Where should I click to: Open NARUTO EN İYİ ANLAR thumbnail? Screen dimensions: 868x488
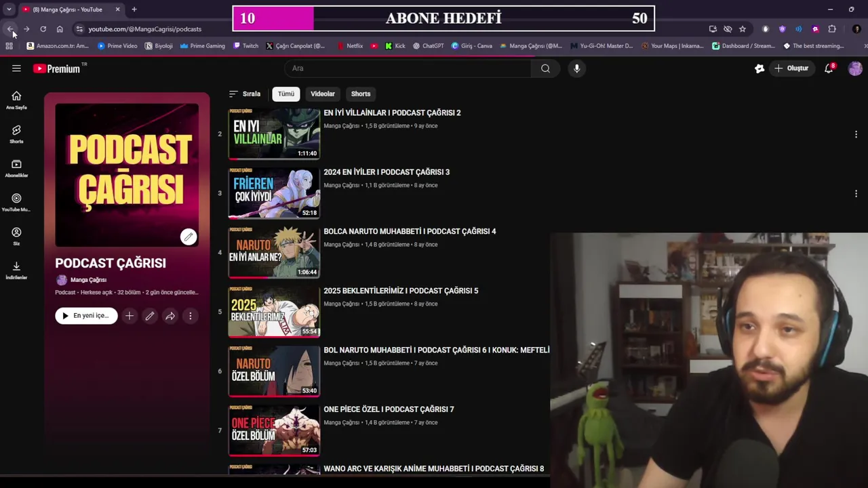click(274, 253)
